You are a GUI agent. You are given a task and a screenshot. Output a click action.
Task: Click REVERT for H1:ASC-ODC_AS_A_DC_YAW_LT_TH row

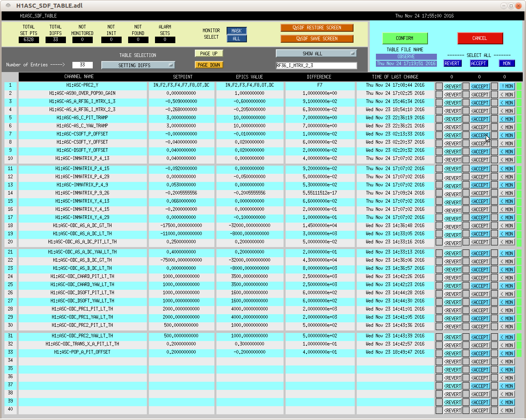(x=452, y=253)
